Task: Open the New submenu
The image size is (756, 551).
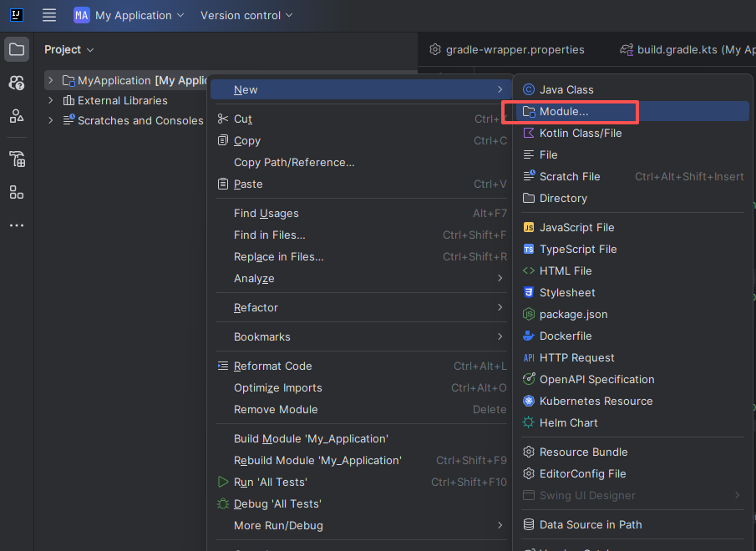Action: click(x=361, y=89)
